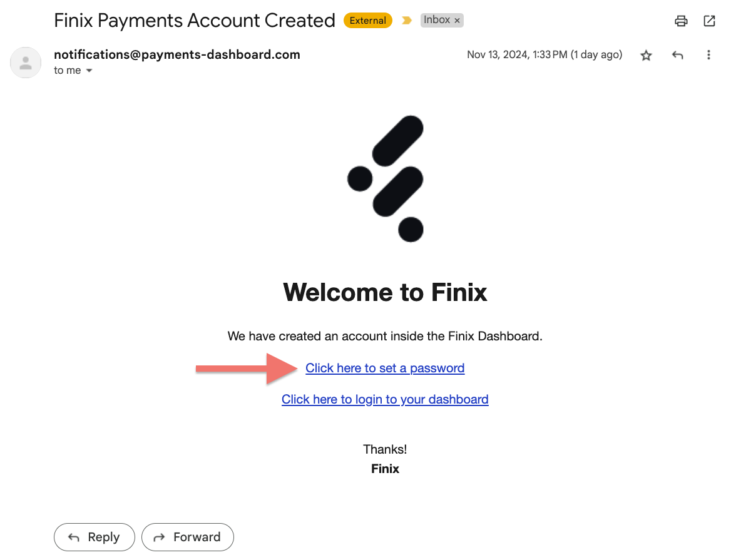This screenshot has height=560, width=731.
Task: Open 'Click here to set a password' link
Action: [x=385, y=368]
